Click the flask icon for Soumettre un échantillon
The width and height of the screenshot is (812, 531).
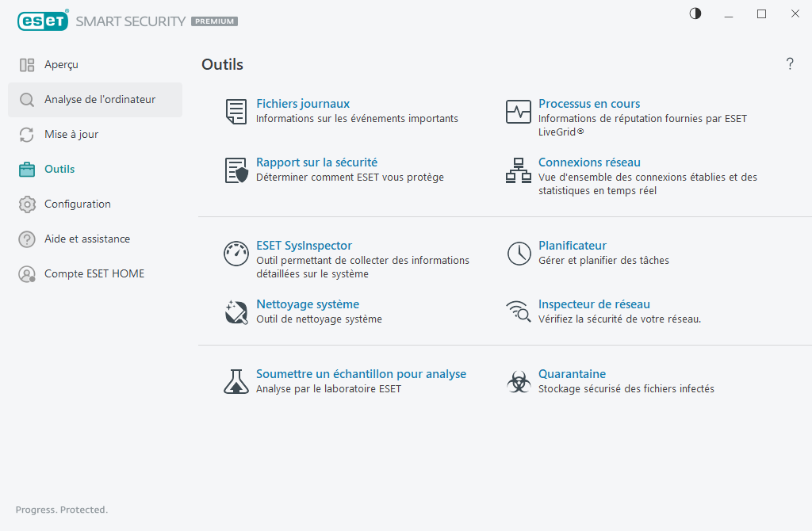coord(236,381)
